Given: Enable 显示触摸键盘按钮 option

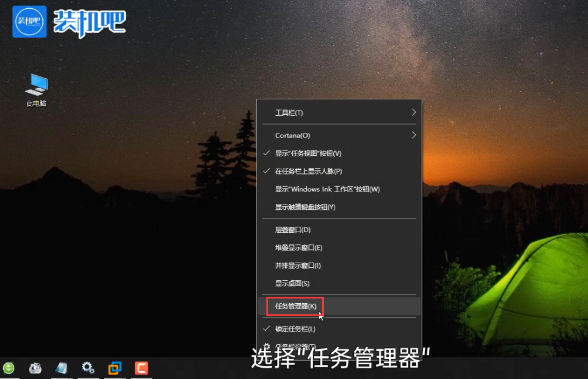Looking at the screenshot, I should coord(305,207).
